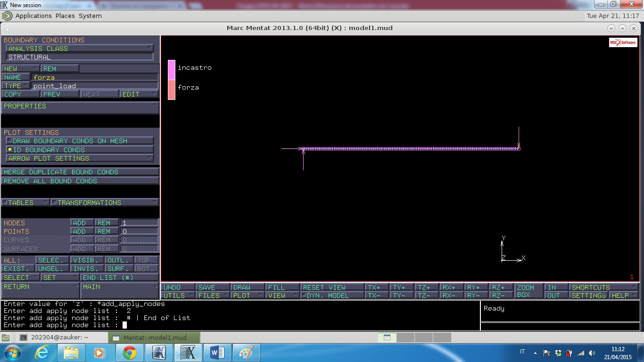
Task: Open the TRANSFORMATIONS popup menu
Action: click(105, 203)
